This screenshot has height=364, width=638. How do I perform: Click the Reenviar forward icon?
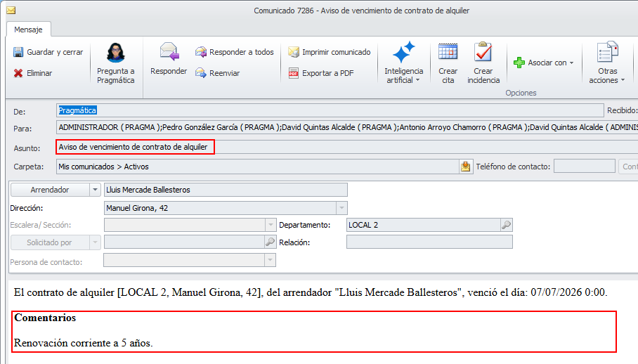pos(200,73)
